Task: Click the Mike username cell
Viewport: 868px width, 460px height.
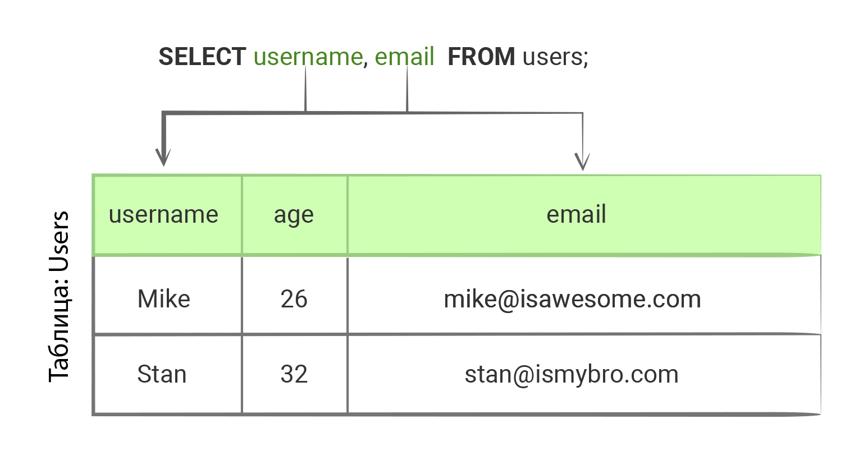Action: 163,299
